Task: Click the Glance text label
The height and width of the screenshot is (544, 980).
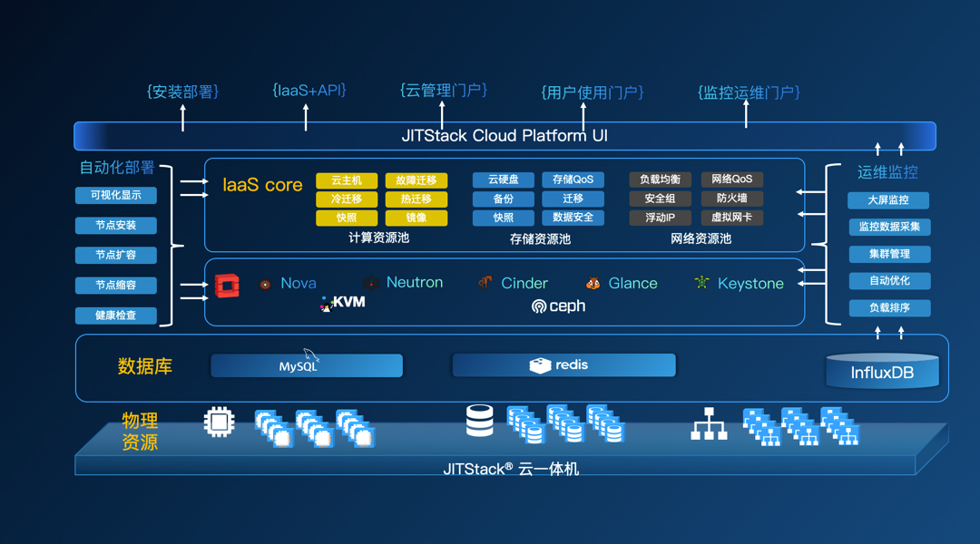Action: (x=633, y=284)
